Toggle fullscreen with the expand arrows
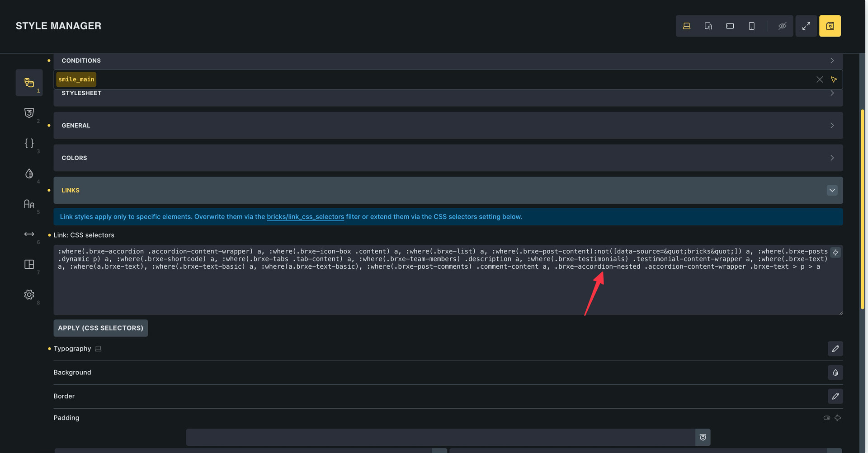 tap(806, 26)
